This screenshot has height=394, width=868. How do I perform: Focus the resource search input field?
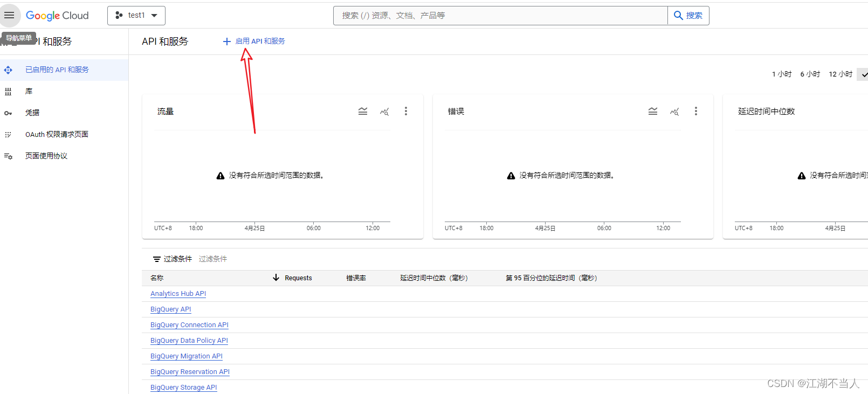500,16
